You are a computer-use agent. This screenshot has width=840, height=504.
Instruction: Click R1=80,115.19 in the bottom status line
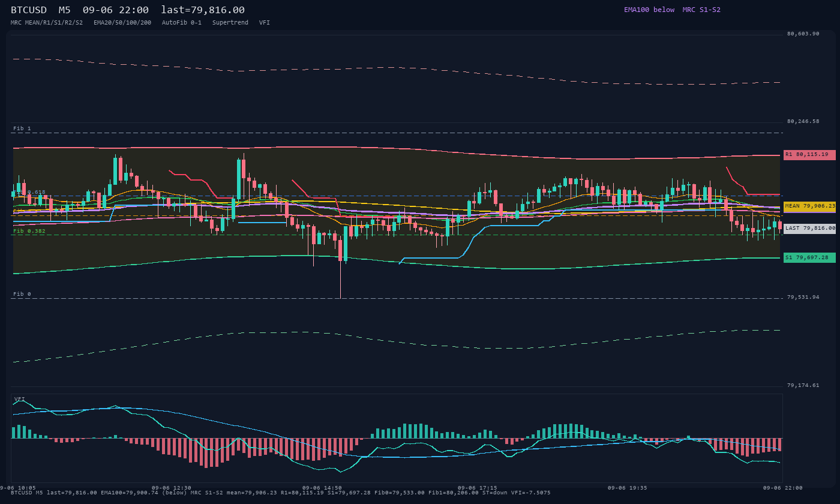pyautogui.click(x=302, y=493)
